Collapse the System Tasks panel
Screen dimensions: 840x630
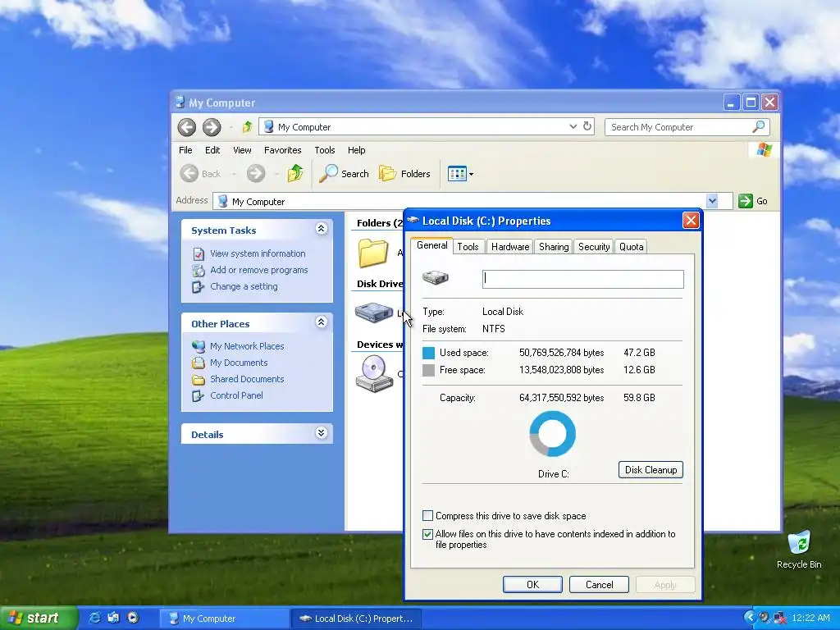pyautogui.click(x=321, y=229)
